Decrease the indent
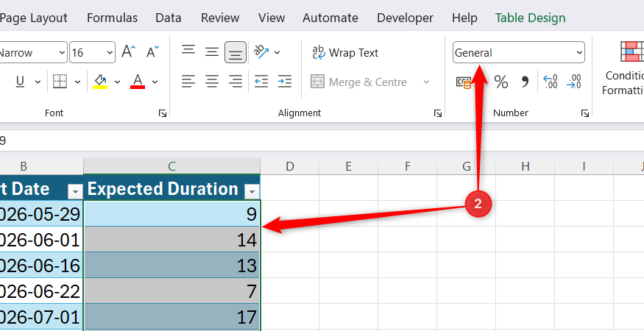644x331 pixels. click(261, 82)
